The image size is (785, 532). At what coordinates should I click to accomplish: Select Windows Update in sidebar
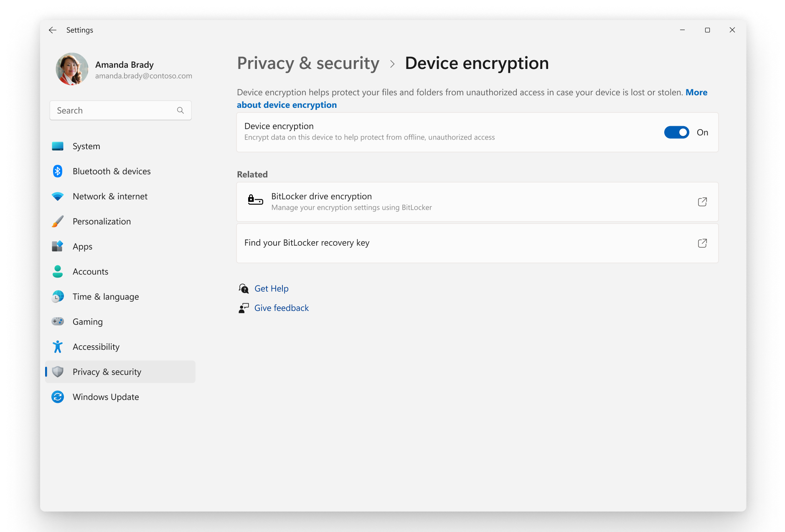tap(120, 397)
